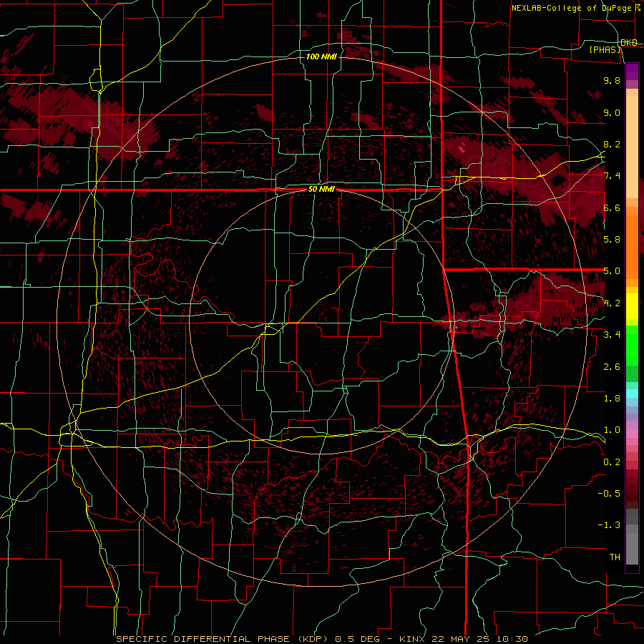Click the cyan band on the color scale
The width and height of the screenshot is (644, 644).
coord(632,394)
